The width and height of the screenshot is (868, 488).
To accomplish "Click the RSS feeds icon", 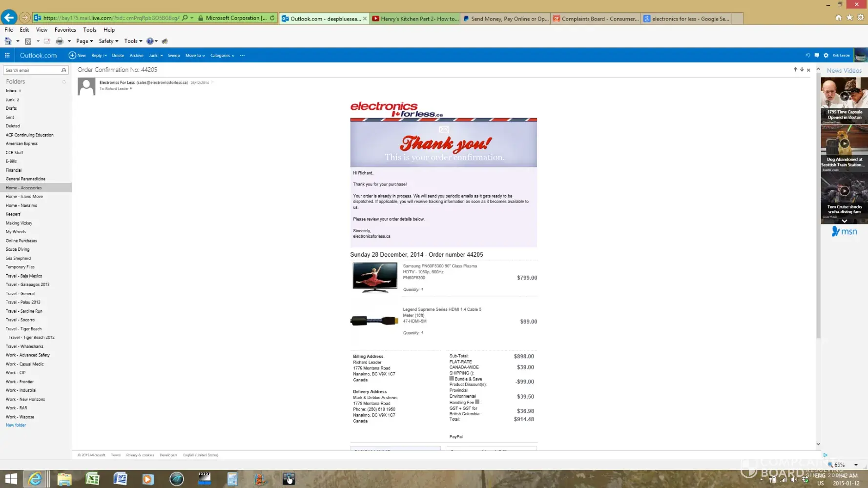I will 28,41.
